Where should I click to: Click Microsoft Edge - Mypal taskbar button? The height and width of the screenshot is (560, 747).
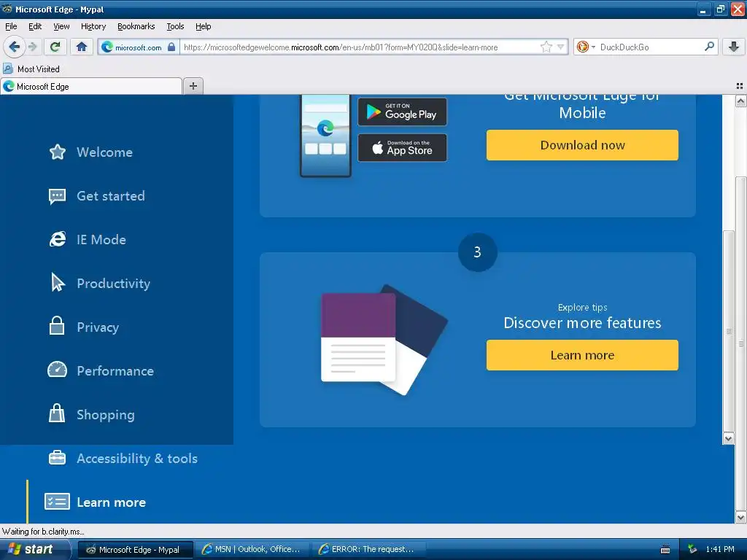(135, 550)
